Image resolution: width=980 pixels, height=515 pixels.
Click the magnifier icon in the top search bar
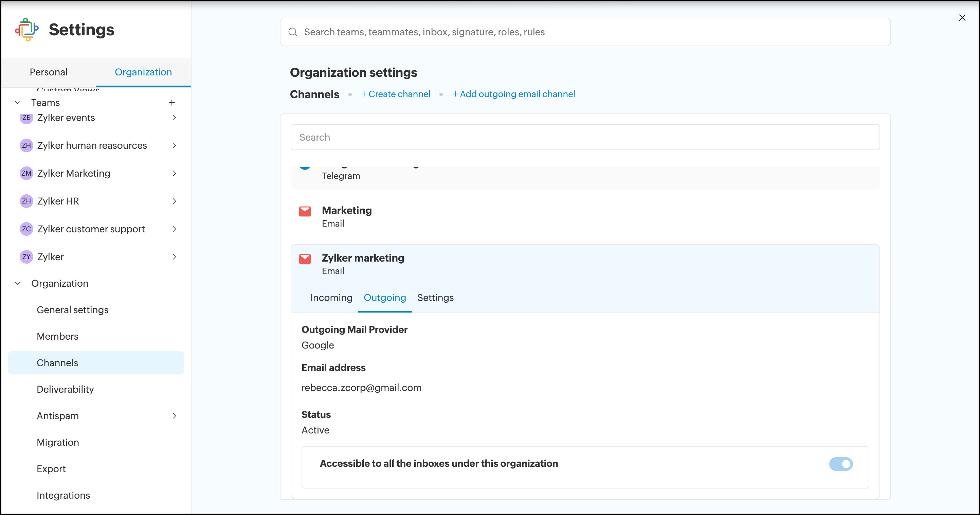click(x=293, y=32)
